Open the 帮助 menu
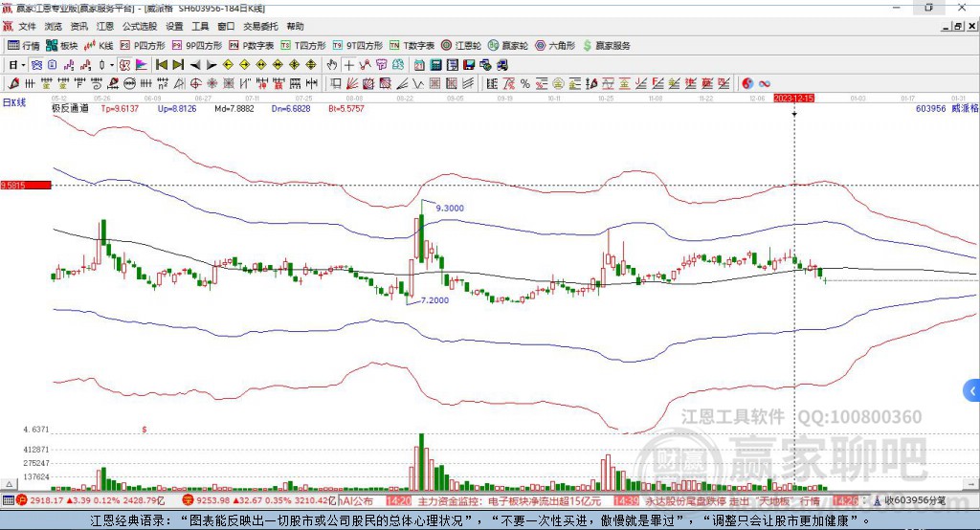The width and height of the screenshot is (980, 530). (295, 26)
